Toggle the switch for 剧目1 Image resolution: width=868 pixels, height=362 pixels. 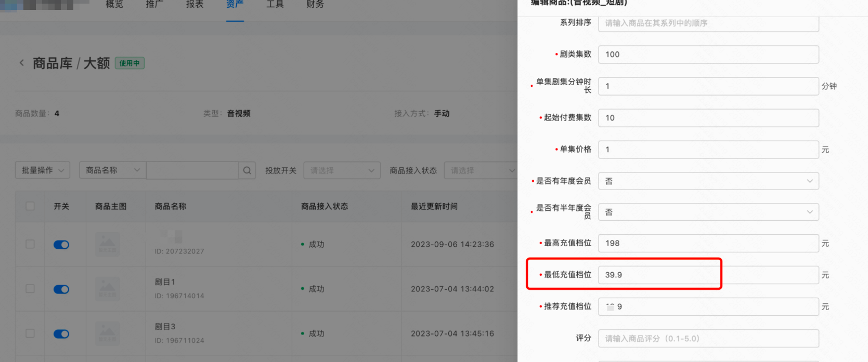click(61, 289)
